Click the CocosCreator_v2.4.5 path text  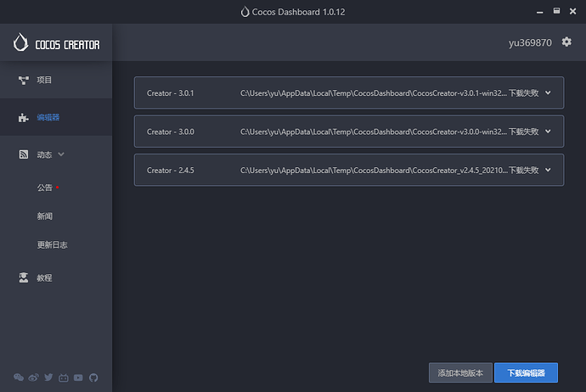coord(374,171)
